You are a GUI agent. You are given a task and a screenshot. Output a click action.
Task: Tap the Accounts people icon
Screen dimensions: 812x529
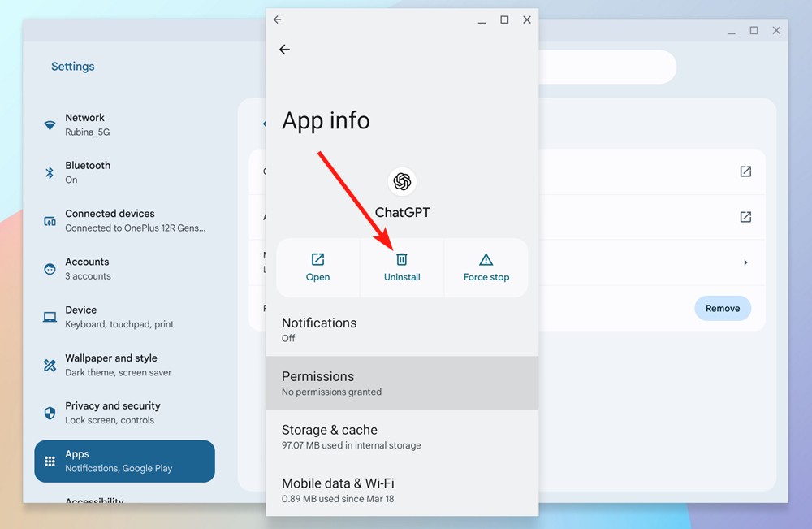[50, 268]
